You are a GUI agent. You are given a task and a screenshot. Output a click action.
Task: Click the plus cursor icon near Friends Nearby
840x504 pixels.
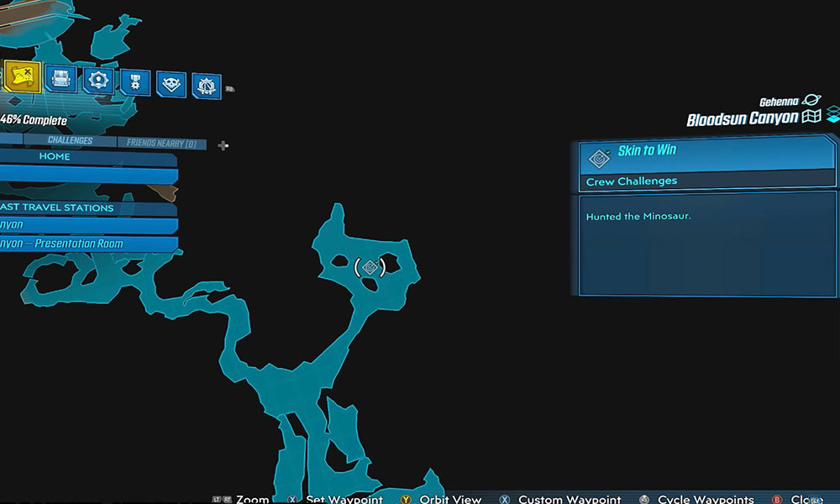pos(223,145)
